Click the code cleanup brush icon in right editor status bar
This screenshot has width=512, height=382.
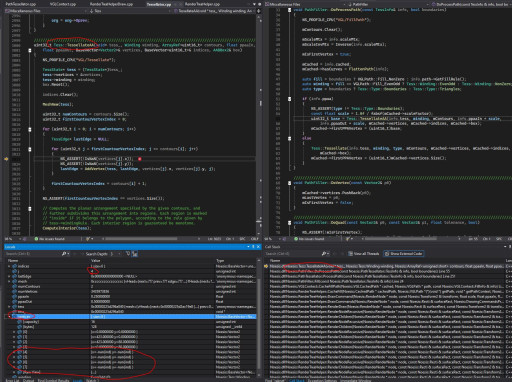348,239
